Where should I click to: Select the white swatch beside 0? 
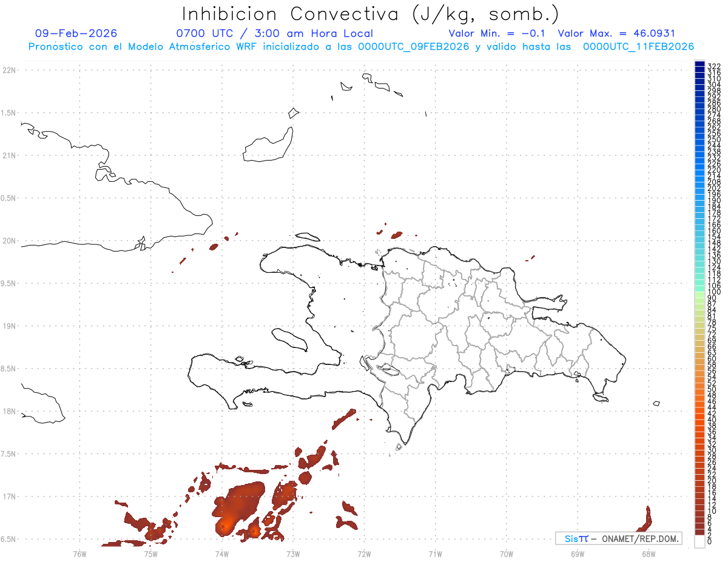coord(699,542)
